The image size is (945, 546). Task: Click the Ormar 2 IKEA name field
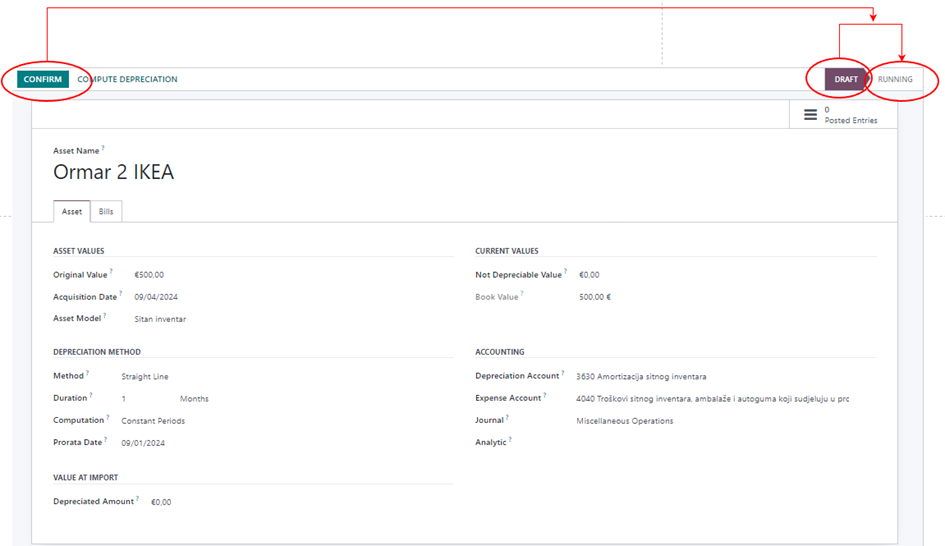(113, 173)
